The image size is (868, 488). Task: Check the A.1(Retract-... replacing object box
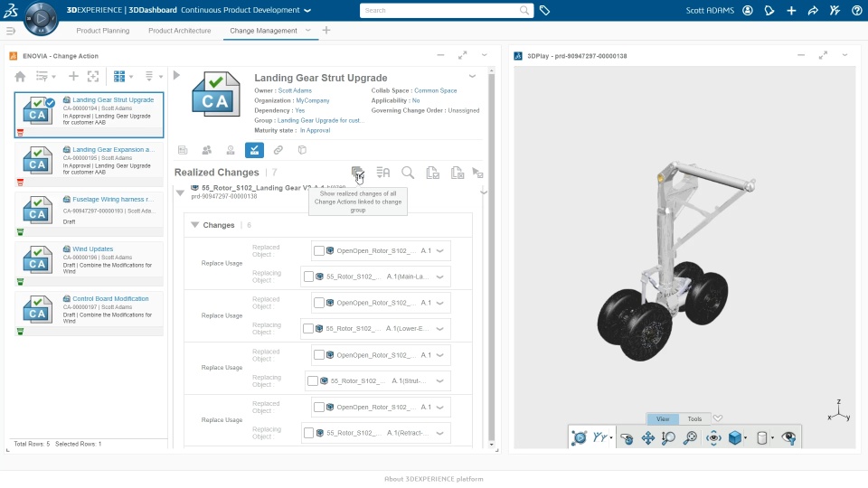(x=309, y=433)
